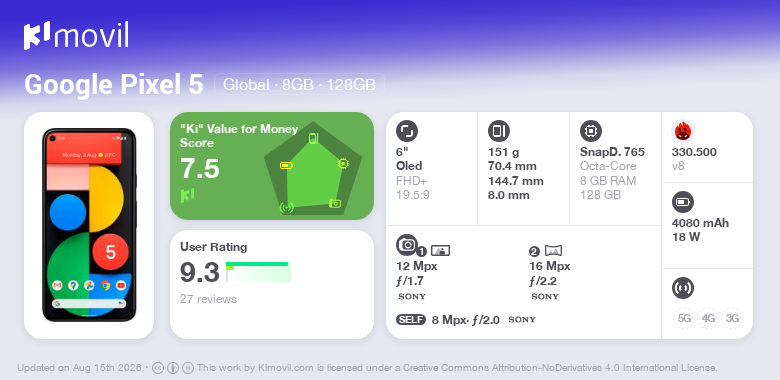Click the Kimovil logo
The image size is (780, 380).
(76, 35)
